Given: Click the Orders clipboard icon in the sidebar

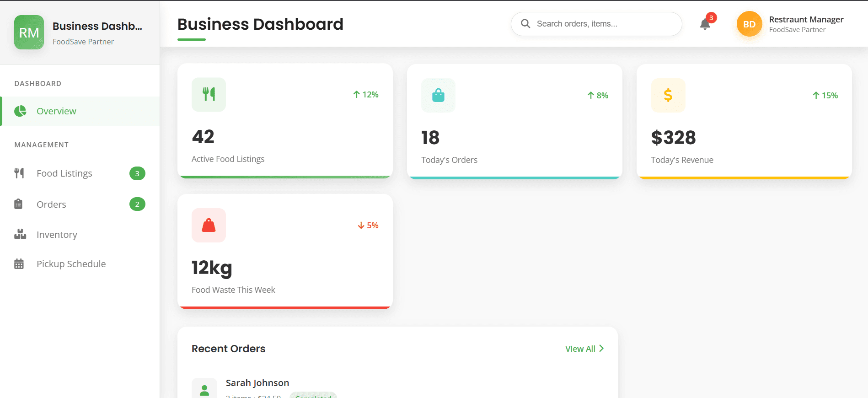Looking at the screenshot, I should point(18,204).
